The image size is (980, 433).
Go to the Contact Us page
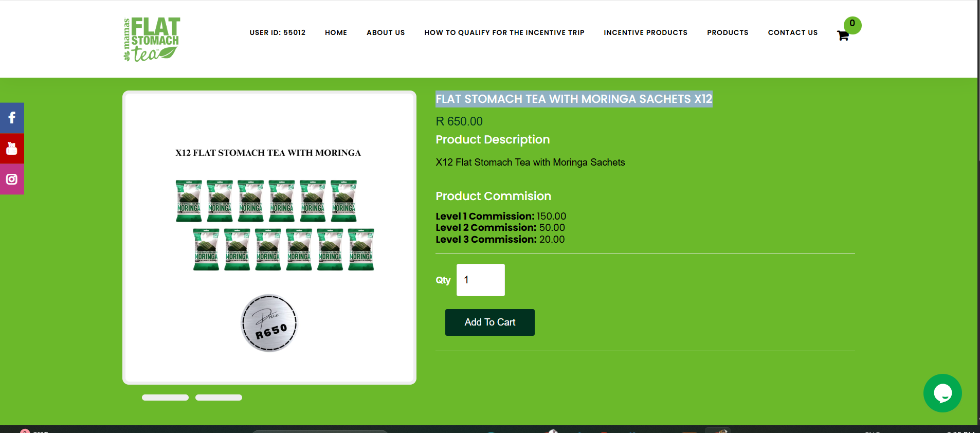point(793,32)
